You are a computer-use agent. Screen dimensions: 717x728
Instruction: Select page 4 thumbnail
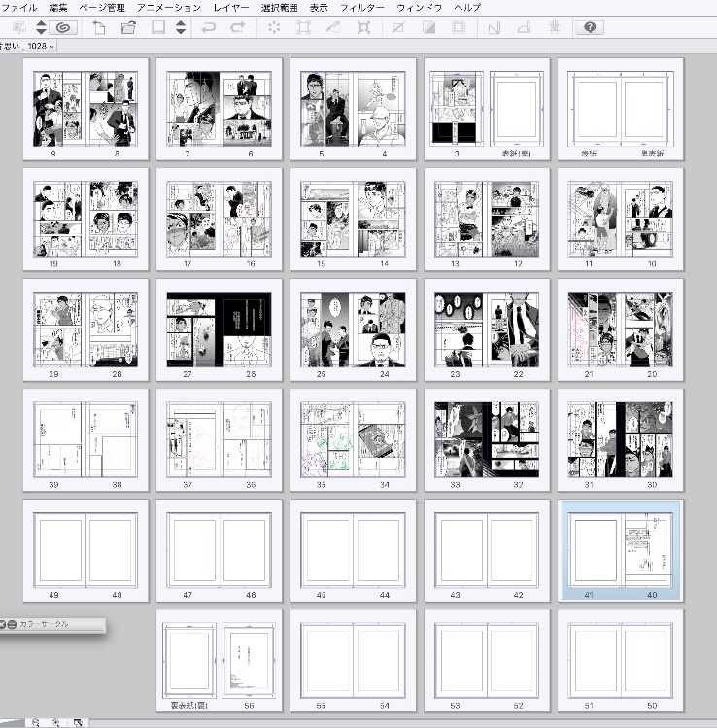coord(379,109)
